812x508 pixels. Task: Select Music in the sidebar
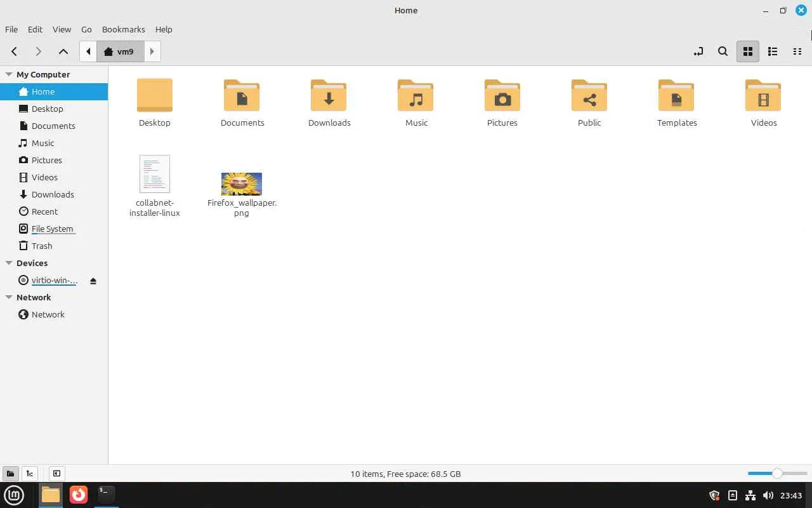click(54, 143)
